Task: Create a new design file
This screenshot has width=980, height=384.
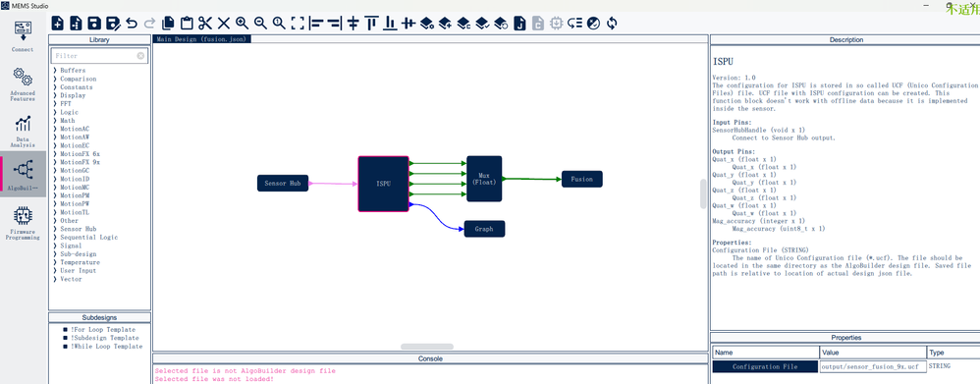Action: pyautogui.click(x=57, y=24)
